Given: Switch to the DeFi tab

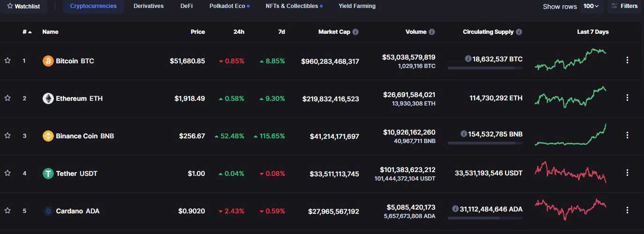Looking at the screenshot, I should 186,6.
